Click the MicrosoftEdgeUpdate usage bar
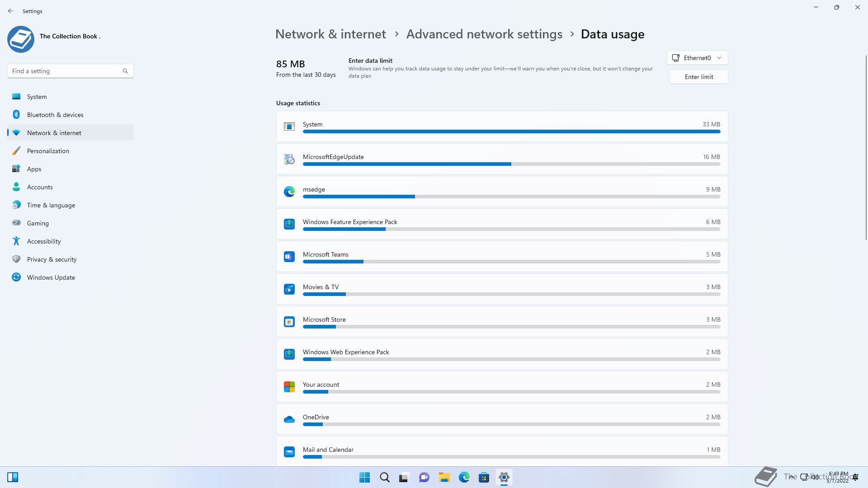The image size is (868, 488). (x=511, y=164)
